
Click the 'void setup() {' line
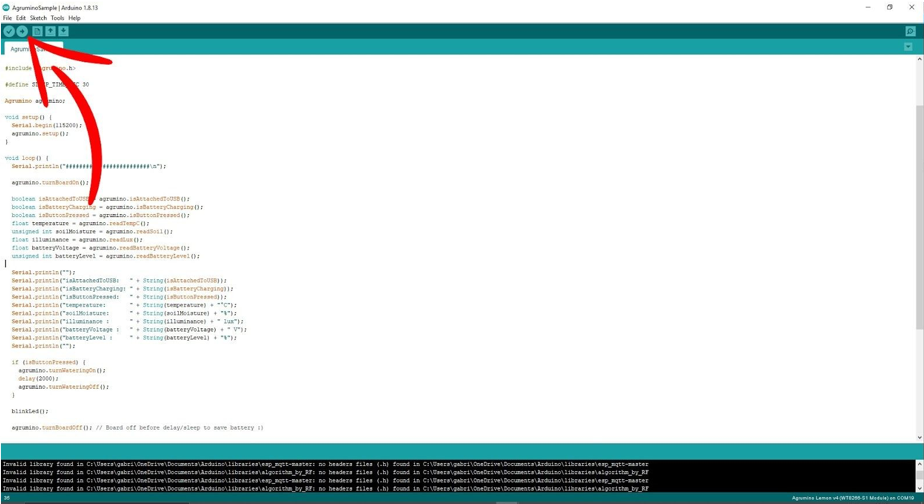[28, 117]
